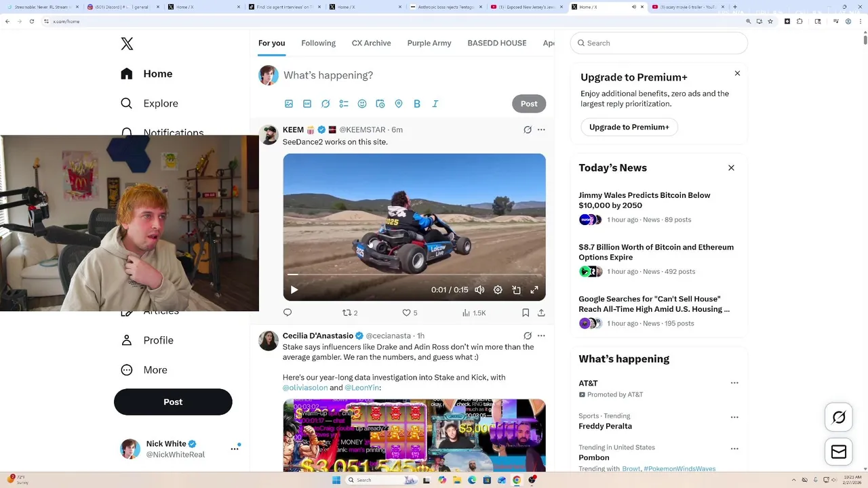Enable picture-in-picture for the video

pyautogui.click(x=516, y=290)
